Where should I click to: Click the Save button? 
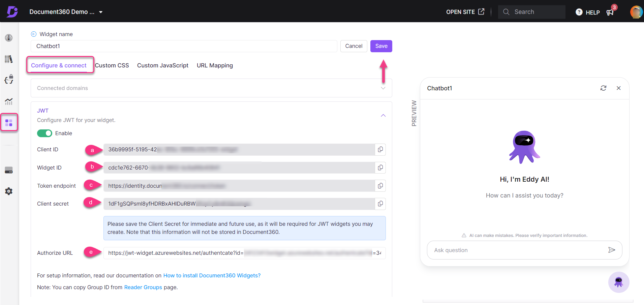(x=381, y=46)
